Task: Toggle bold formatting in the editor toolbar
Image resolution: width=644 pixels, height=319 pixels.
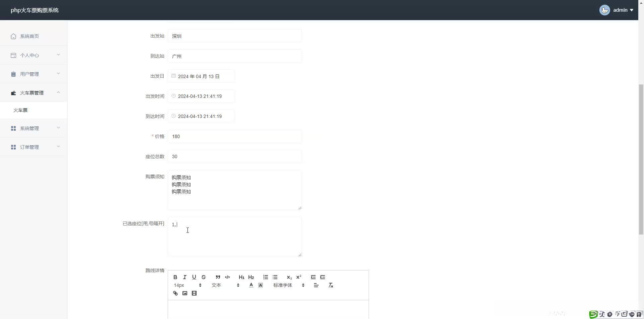Action: [x=175, y=277]
